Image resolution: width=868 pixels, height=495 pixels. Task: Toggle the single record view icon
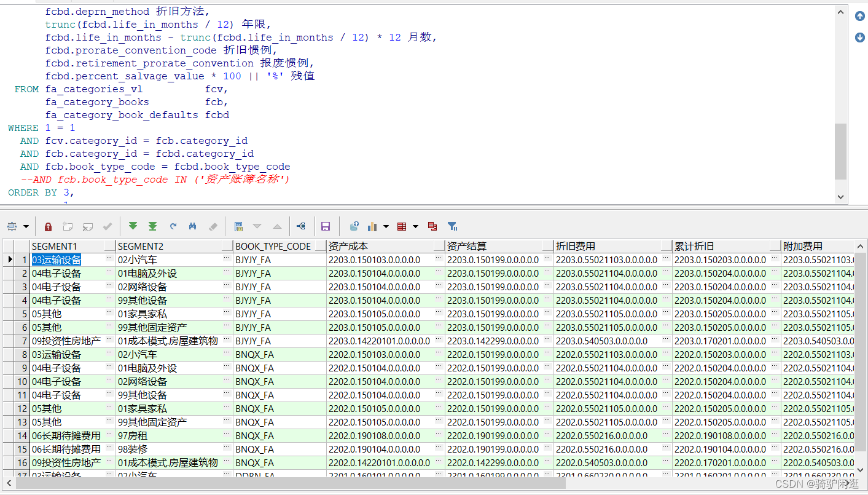239,226
